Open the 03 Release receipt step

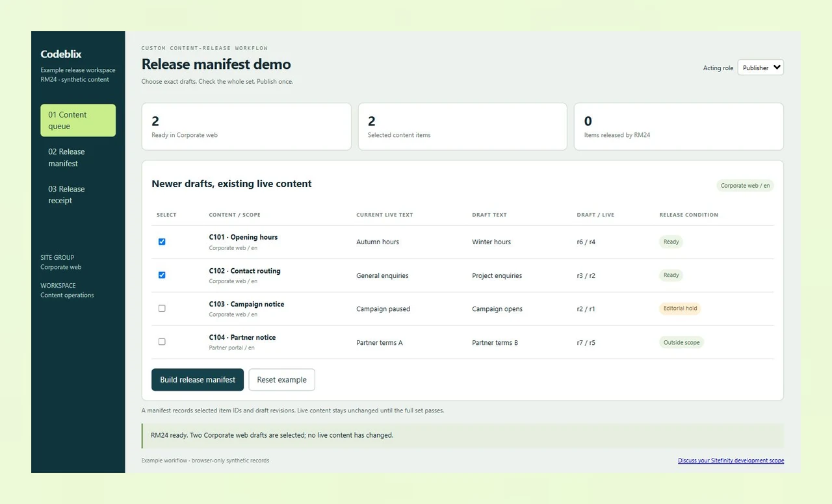pos(78,195)
